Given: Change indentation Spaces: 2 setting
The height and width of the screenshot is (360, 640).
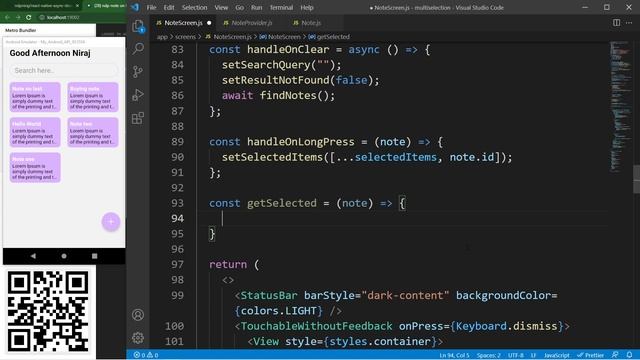Looking at the screenshot, I should [488, 355].
